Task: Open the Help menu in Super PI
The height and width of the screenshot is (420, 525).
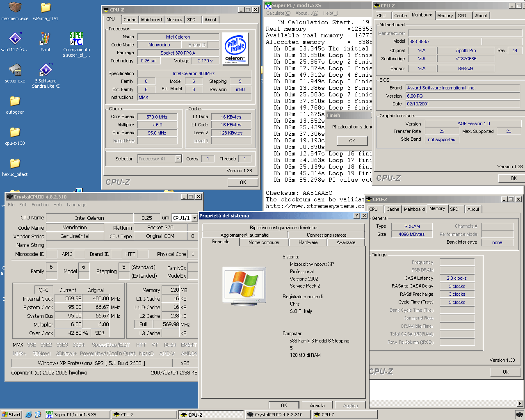Action: tap(330, 13)
